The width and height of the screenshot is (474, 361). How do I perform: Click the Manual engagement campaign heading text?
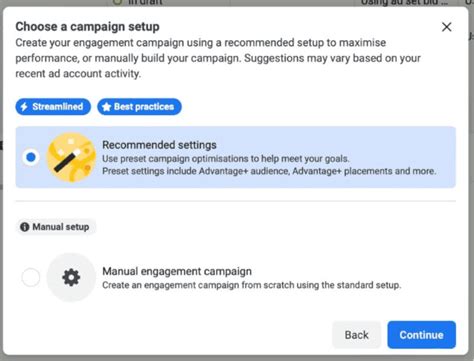click(x=177, y=271)
